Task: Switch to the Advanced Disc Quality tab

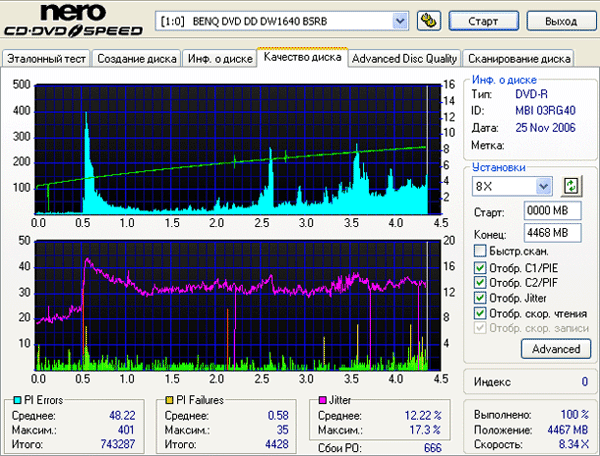Action: tap(405, 58)
